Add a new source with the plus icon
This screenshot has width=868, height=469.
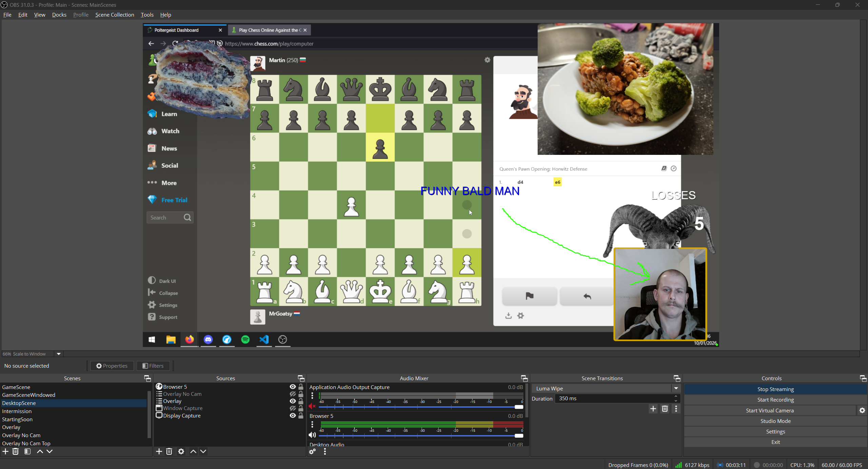coord(158,451)
